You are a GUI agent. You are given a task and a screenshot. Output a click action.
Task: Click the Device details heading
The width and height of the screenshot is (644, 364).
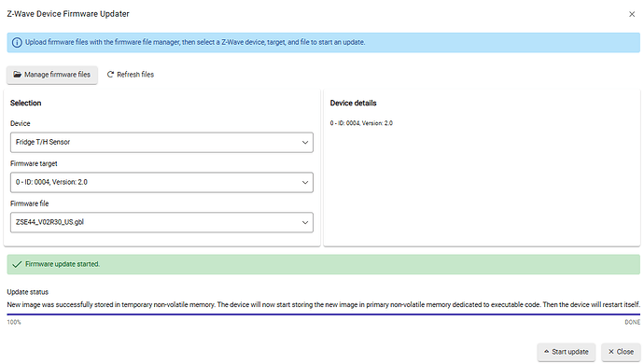pyautogui.click(x=353, y=103)
